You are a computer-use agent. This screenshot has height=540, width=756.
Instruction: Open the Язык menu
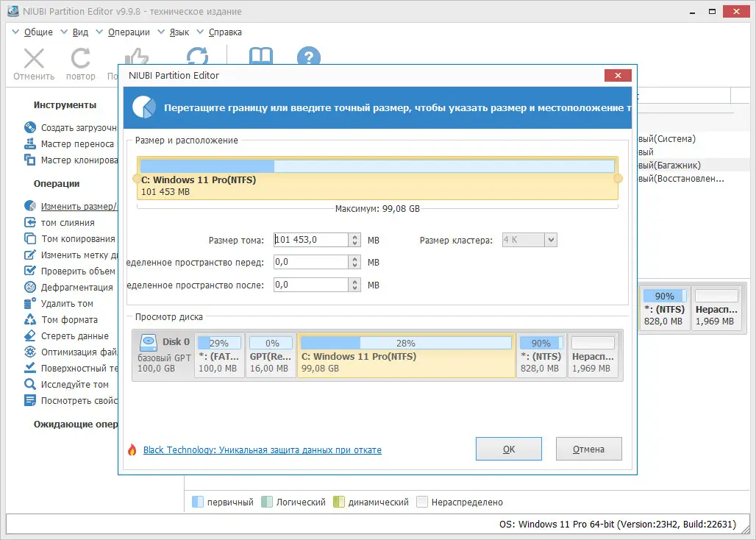pyautogui.click(x=180, y=32)
